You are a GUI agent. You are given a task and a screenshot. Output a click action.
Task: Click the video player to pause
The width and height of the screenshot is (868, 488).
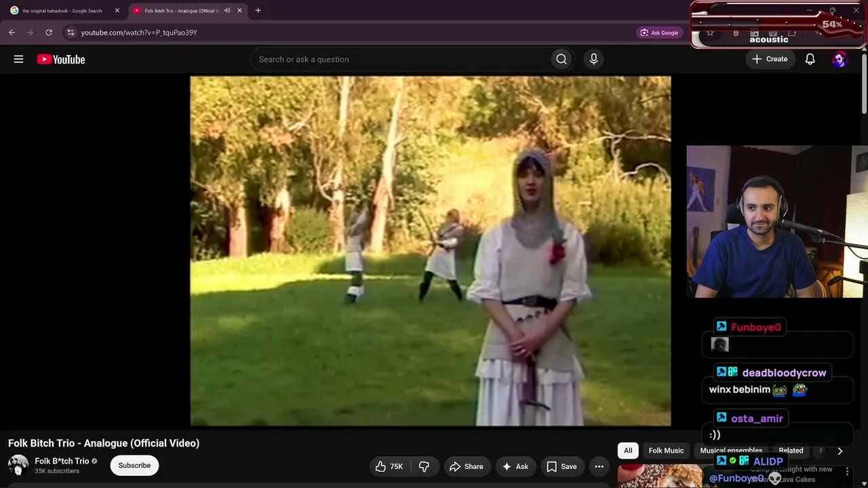pos(431,251)
